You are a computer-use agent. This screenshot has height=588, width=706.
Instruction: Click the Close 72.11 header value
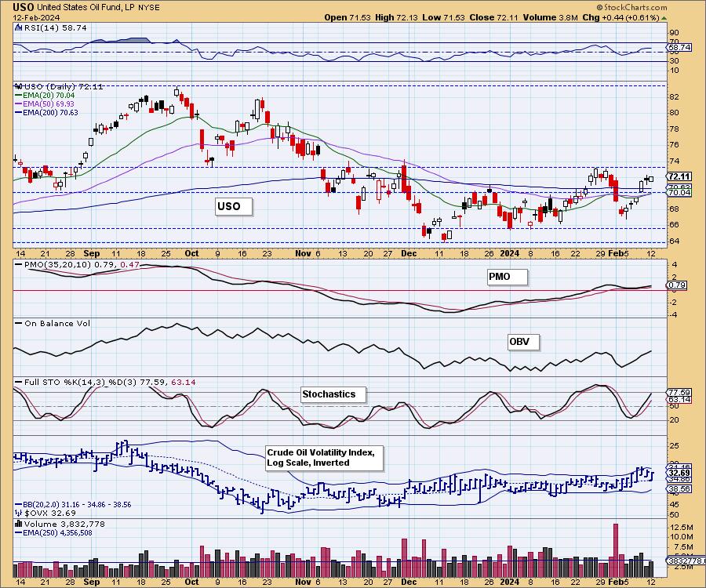[493, 17]
